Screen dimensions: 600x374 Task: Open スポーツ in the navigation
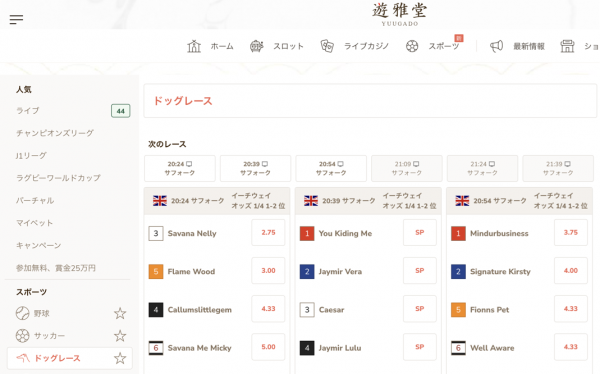click(443, 46)
